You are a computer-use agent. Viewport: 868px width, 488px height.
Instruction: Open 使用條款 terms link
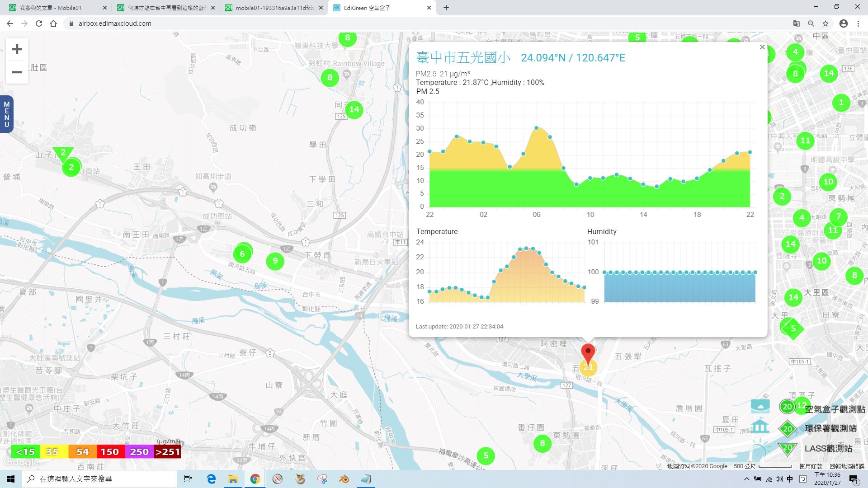point(811,466)
